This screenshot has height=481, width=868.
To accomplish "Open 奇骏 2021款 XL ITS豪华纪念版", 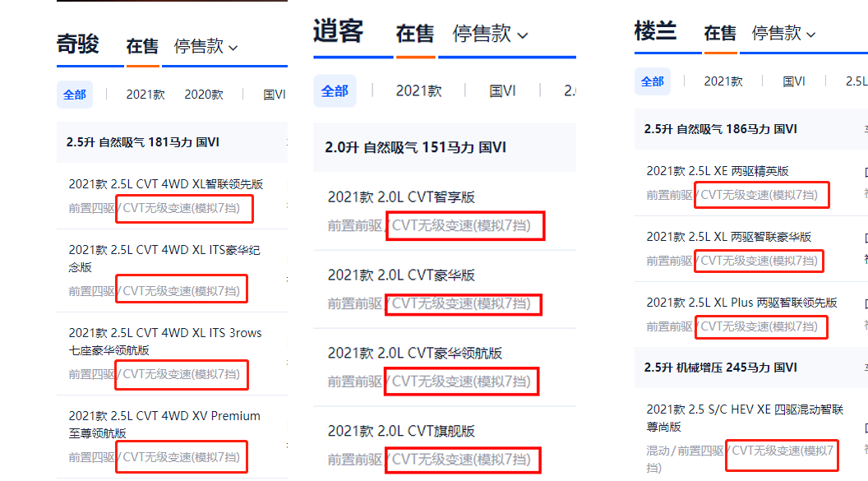I will coord(164,258).
